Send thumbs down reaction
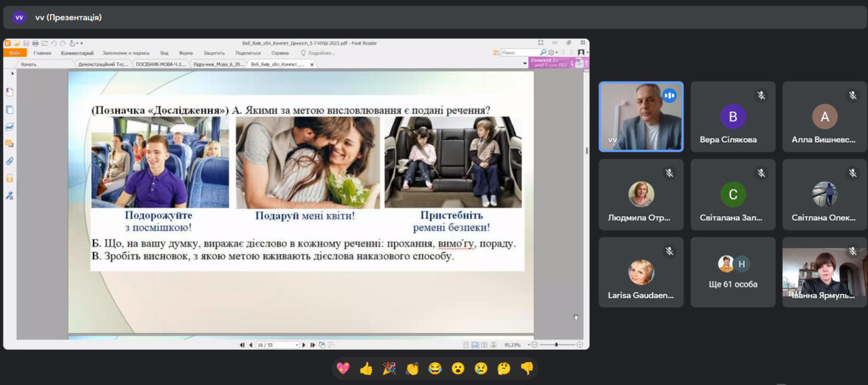The width and height of the screenshot is (868, 385). click(527, 369)
